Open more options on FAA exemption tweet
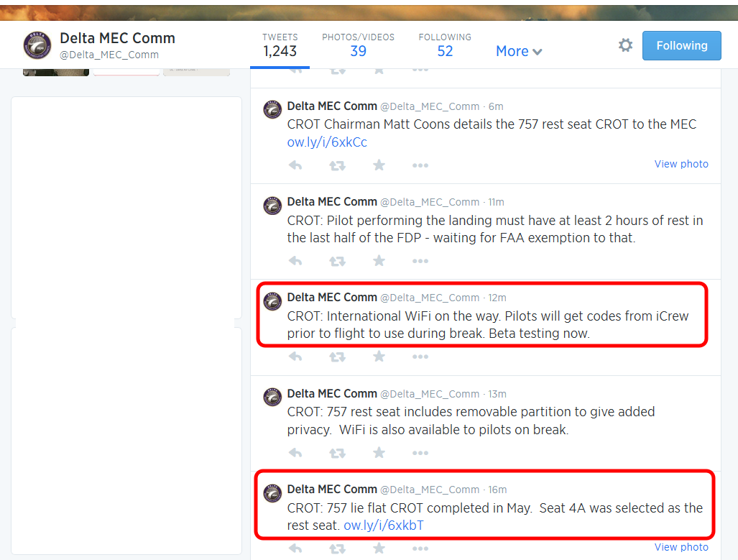Viewport: 738px width, 560px height. [420, 261]
